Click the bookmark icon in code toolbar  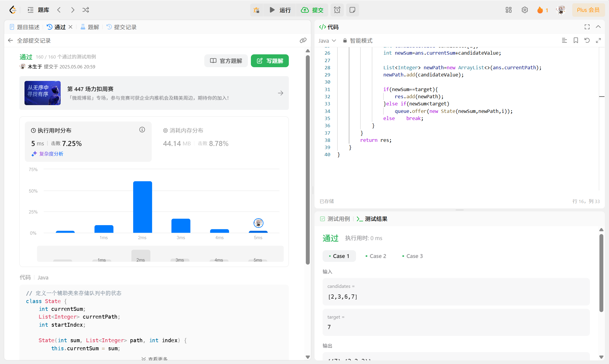(576, 40)
